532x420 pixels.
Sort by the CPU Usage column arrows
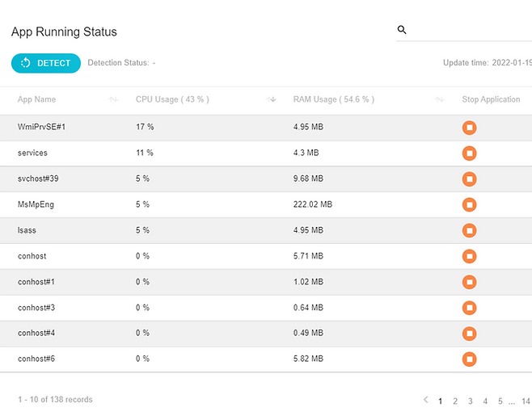271,99
